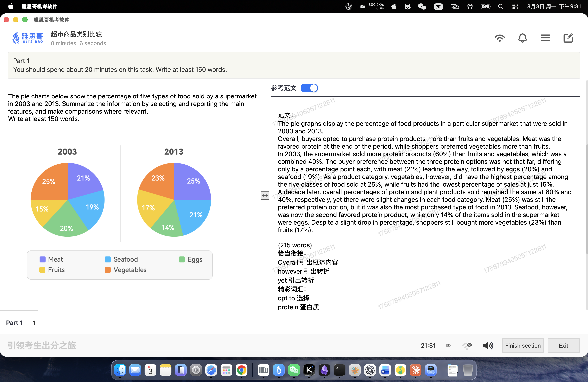Go to question 1 in navigation

click(x=34, y=322)
